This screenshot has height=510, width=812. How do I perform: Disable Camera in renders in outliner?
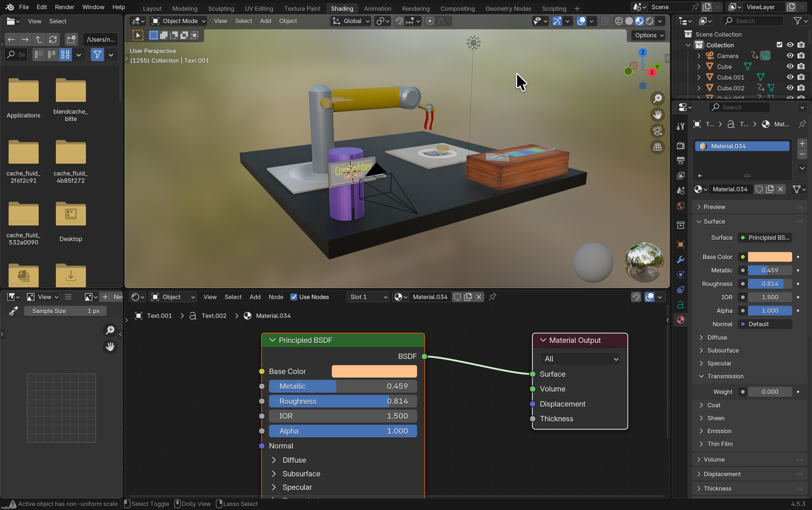pyautogui.click(x=801, y=56)
